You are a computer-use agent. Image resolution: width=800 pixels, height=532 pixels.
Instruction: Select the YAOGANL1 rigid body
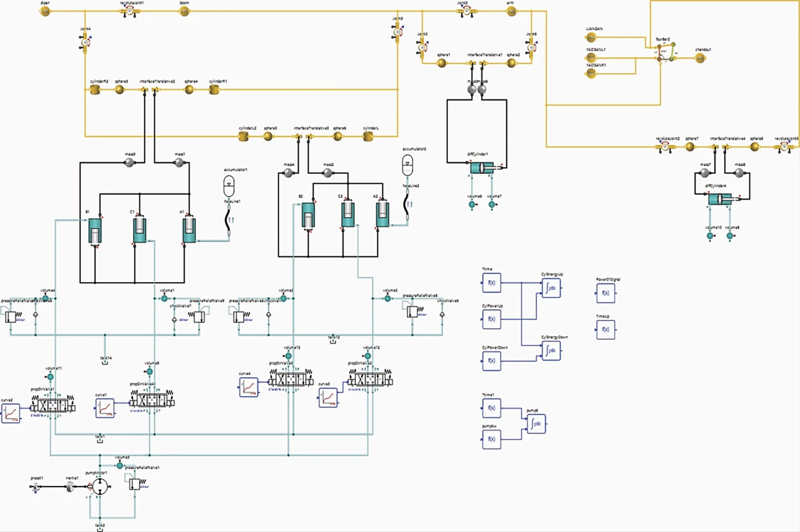tap(591, 57)
